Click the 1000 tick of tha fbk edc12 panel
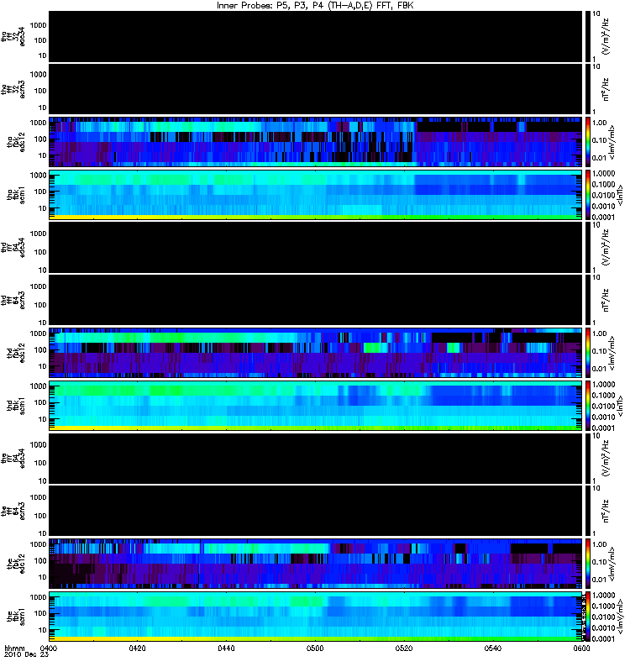 coord(38,123)
